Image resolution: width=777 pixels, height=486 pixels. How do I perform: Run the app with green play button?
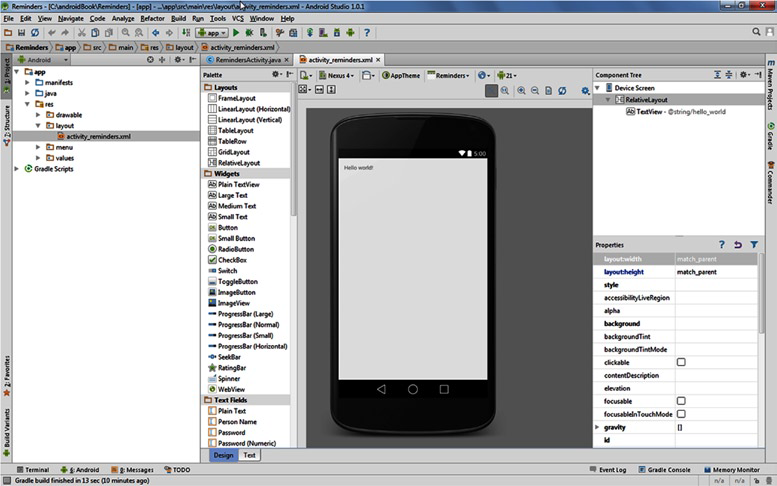click(235, 32)
